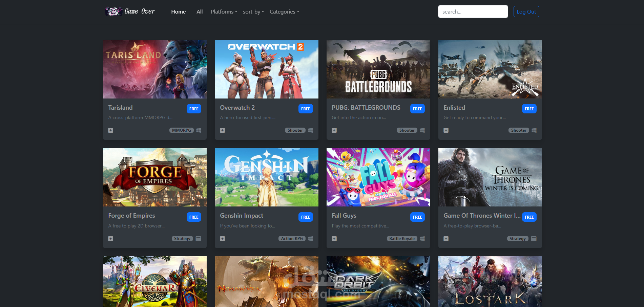The image size is (644, 307).
Task: Click the FREE badge on Fall Guys
Action: click(x=417, y=217)
